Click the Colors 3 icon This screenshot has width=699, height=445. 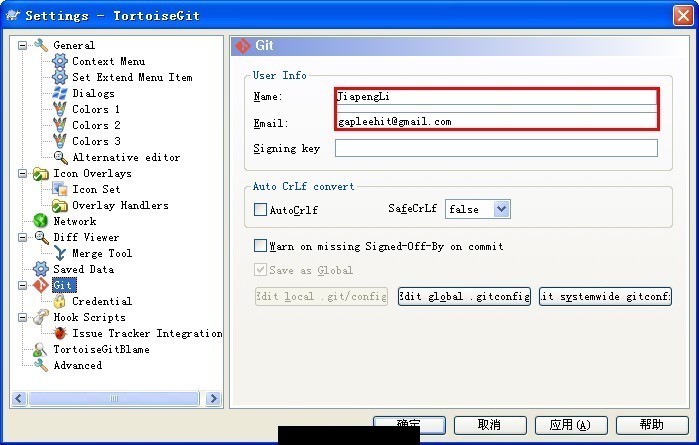pyautogui.click(x=60, y=141)
